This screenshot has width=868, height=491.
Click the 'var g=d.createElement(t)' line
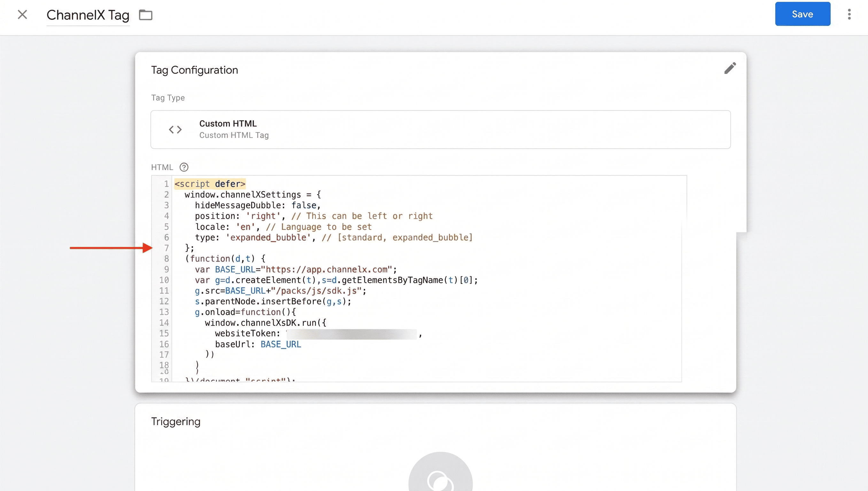coord(337,280)
